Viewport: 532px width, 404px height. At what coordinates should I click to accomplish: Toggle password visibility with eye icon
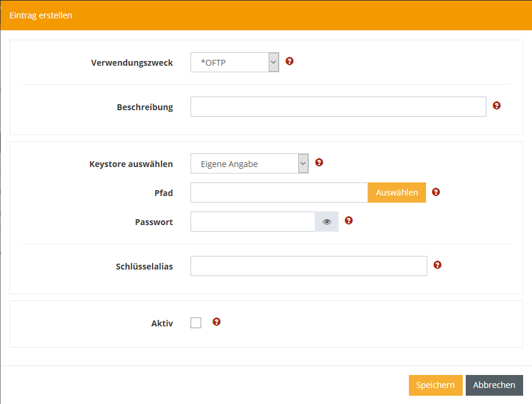[x=327, y=222]
